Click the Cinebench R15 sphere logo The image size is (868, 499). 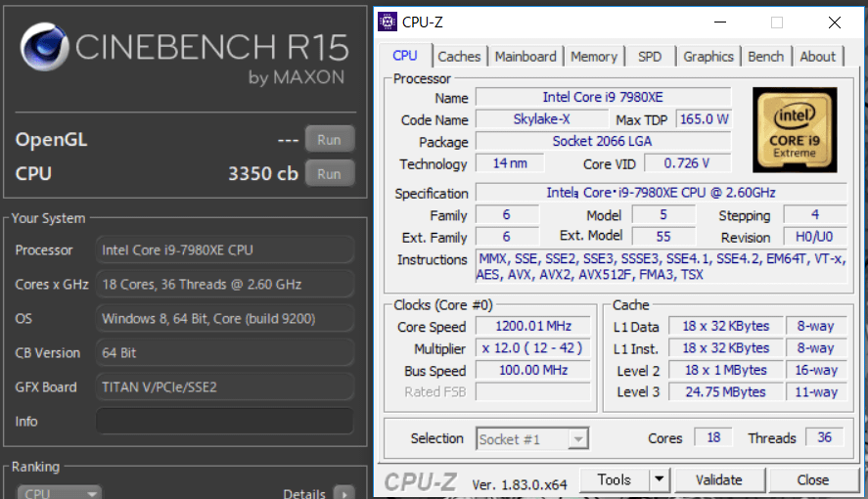click(x=44, y=47)
